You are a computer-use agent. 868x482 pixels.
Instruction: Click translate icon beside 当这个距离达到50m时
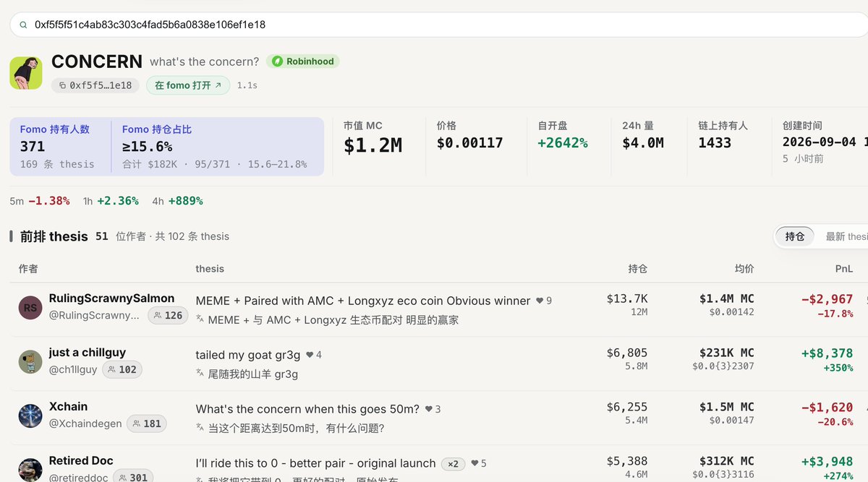pos(200,428)
